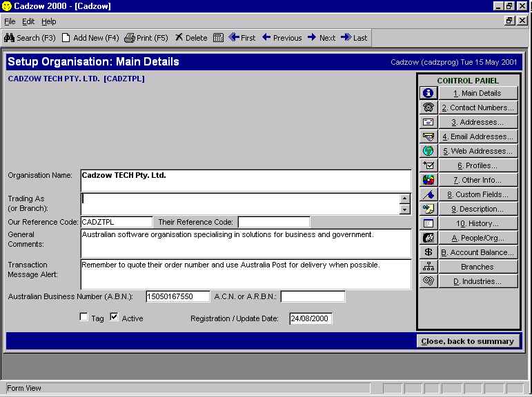
Task: Click the Main Details info icon
Action: pos(428,93)
